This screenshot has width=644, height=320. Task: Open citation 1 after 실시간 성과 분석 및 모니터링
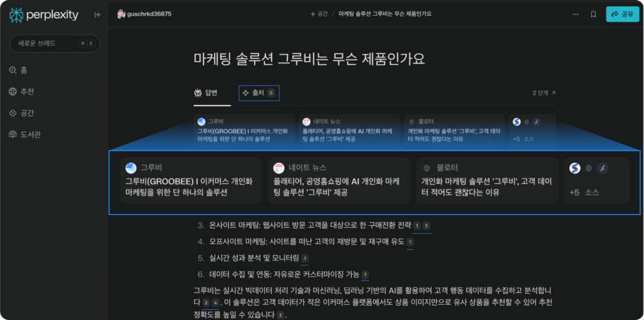point(304,259)
